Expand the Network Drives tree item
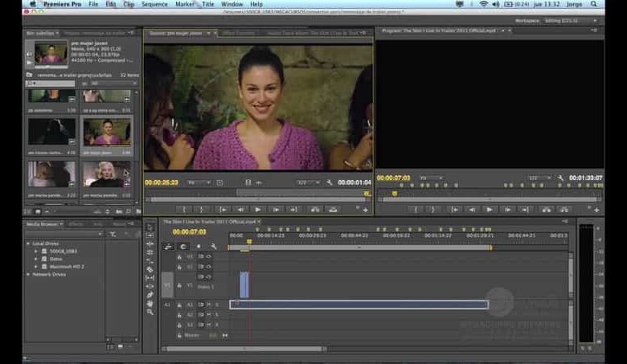 [x=28, y=274]
